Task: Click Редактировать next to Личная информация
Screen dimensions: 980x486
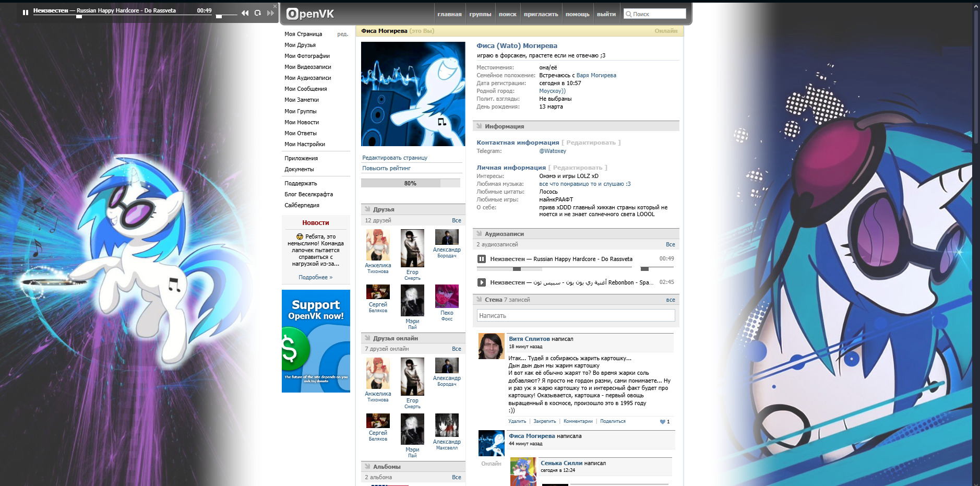Action: point(578,168)
